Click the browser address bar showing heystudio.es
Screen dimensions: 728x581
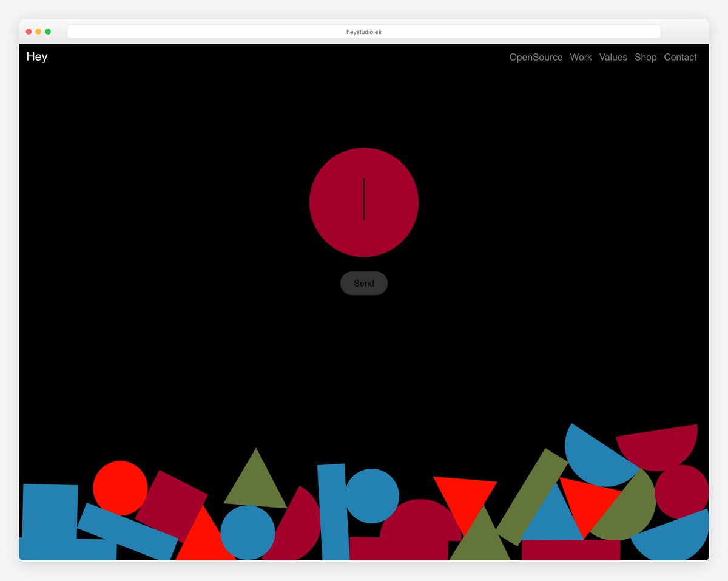(364, 32)
